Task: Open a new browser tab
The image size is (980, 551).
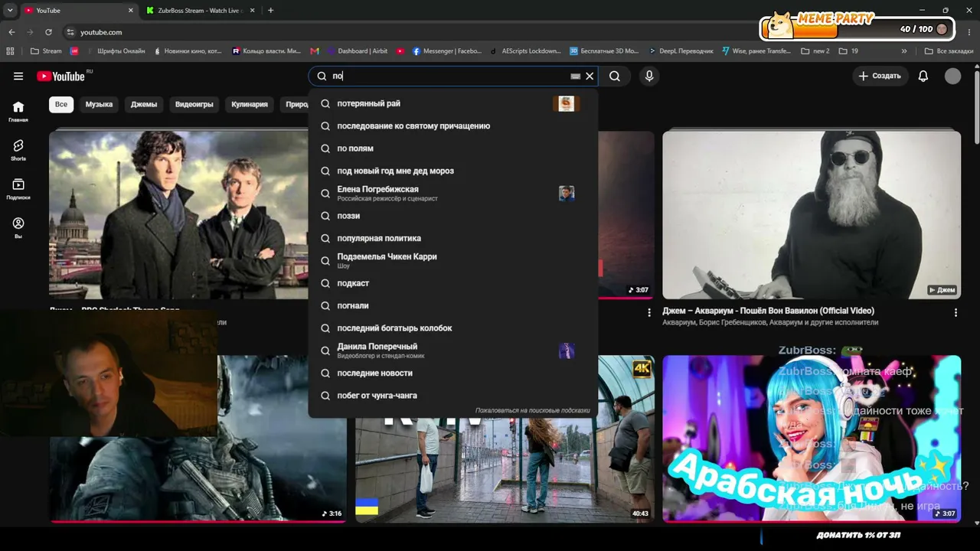Action: pyautogui.click(x=270, y=11)
